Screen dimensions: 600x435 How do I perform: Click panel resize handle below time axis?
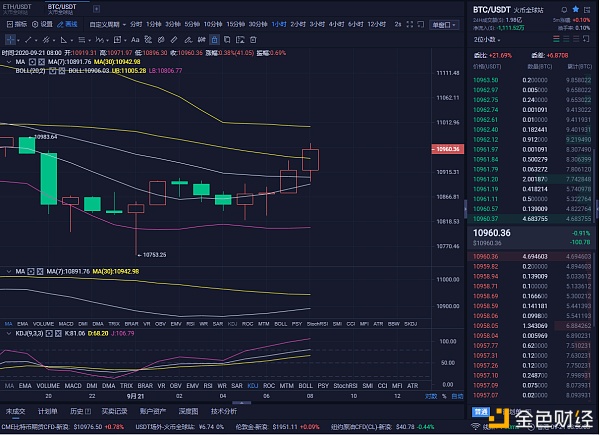[241, 403]
